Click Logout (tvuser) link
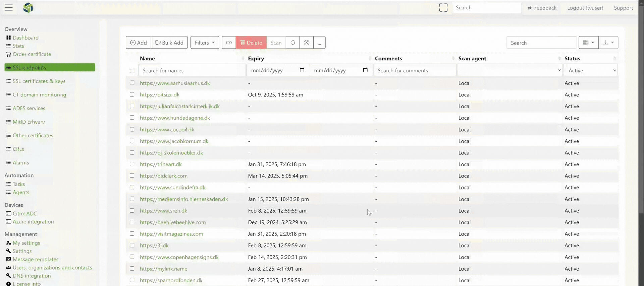644x286 pixels. tap(585, 8)
